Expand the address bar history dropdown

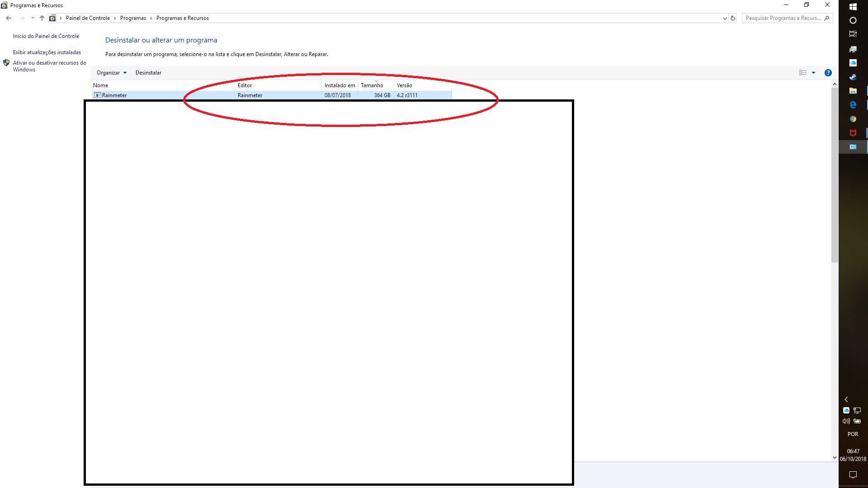[x=725, y=18]
